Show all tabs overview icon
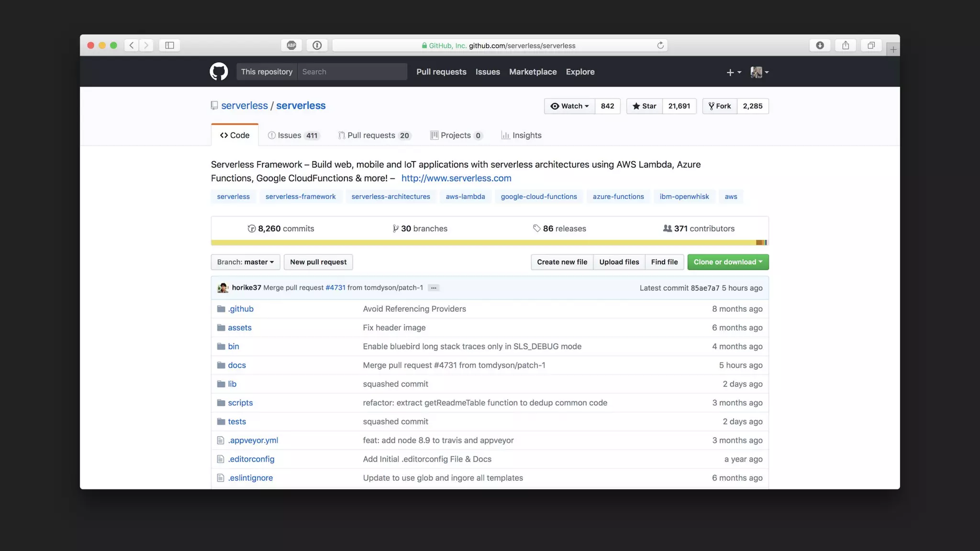Screen dimensions: 980x551 tap(871, 45)
